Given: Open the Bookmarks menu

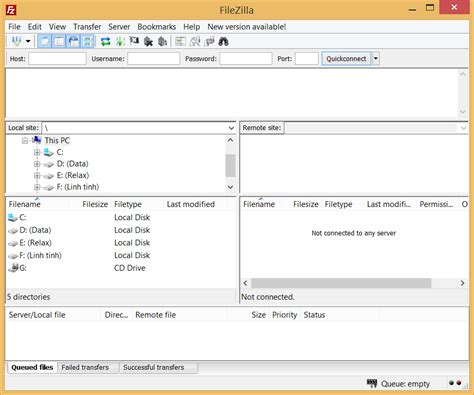Looking at the screenshot, I should coord(157,27).
